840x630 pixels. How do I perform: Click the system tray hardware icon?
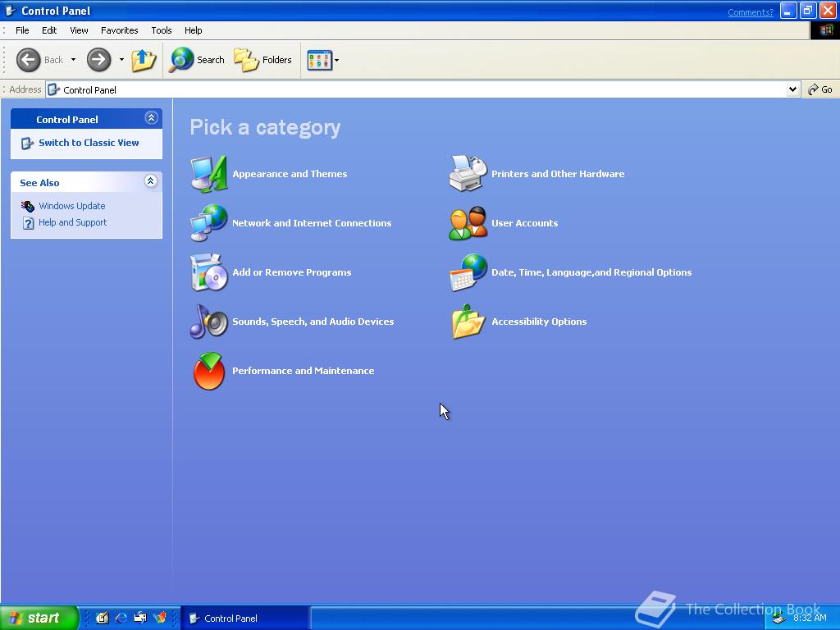(x=779, y=619)
